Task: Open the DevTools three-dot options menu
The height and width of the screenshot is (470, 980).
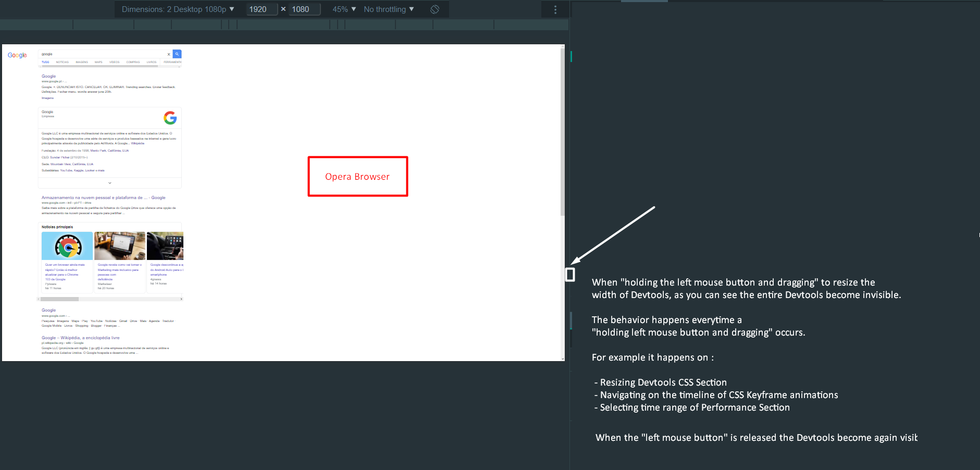Action: [555, 9]
